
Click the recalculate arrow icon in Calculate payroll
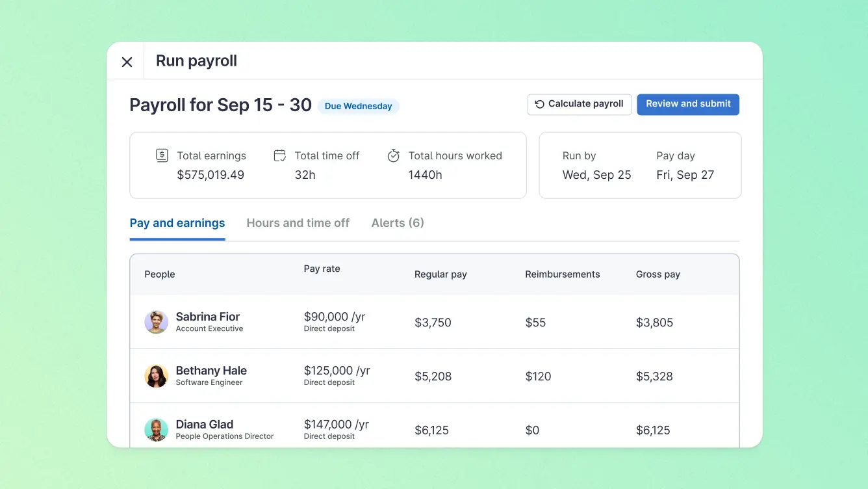point(539,104)
